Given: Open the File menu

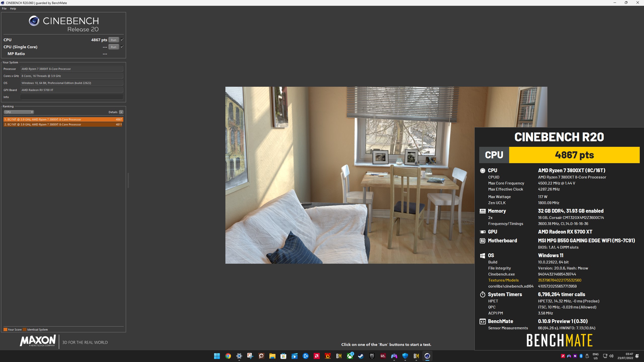Looking at the screenshot, I should pos(4,9).
